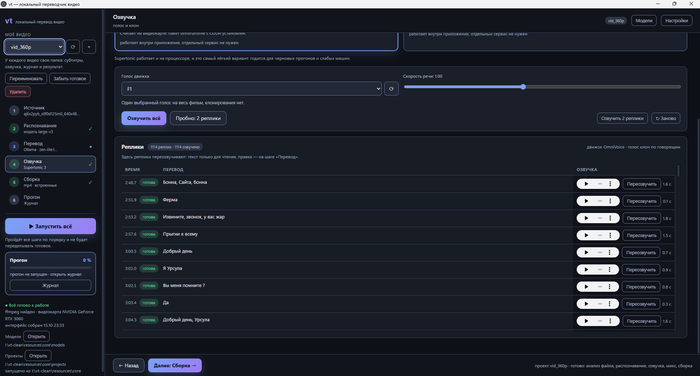Go to step 3 «Перевод»
This screenshot has width=700, height=376.
pyautogui.click(x=50, y=146)
